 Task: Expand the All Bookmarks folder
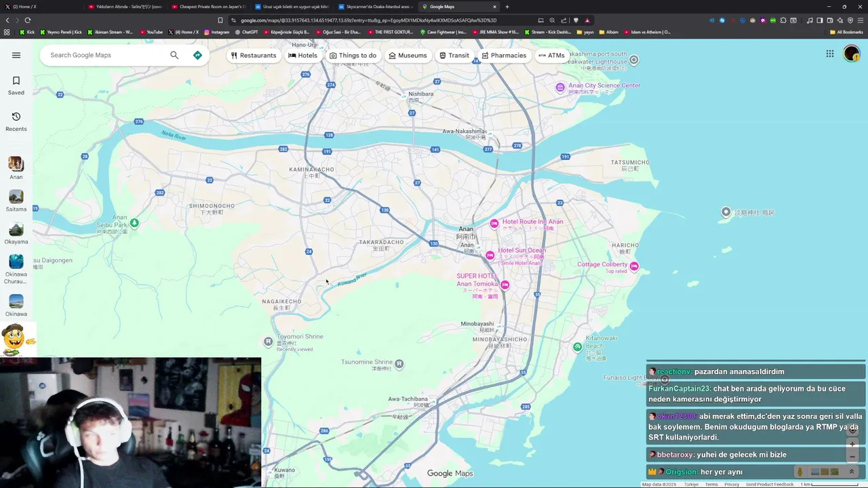point(846,32)
